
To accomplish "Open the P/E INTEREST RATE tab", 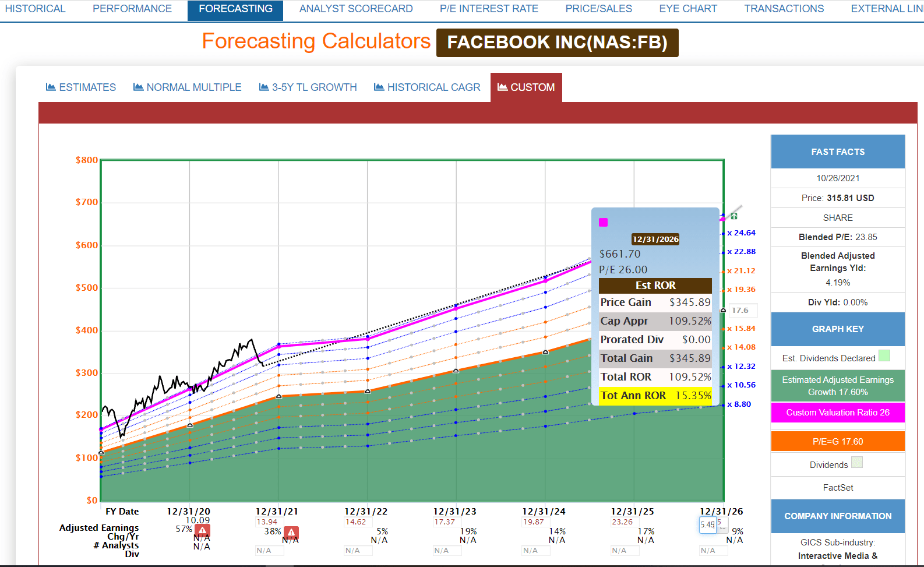I will (x=489, y=9).
